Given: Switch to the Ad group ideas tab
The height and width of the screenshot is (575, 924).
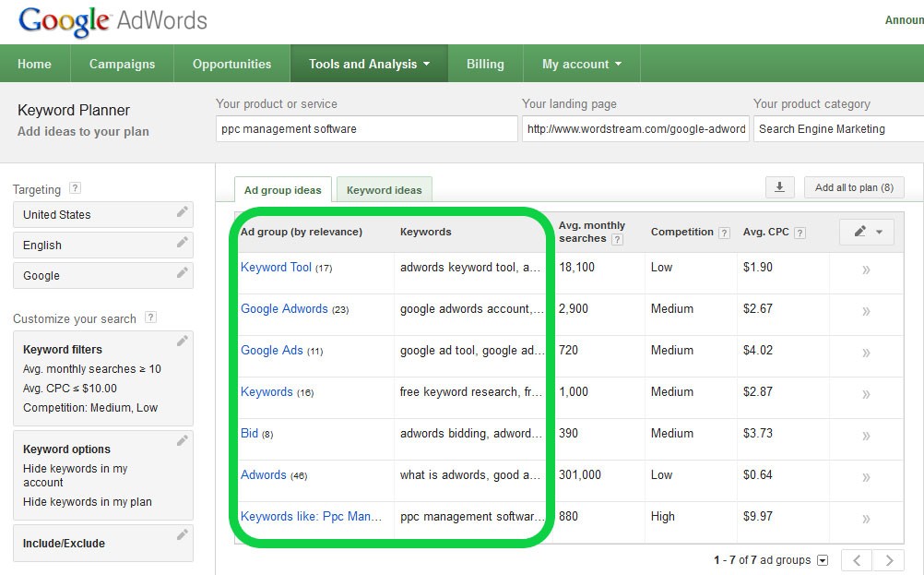Looking at the screenshot, I should tap(283, 190).
